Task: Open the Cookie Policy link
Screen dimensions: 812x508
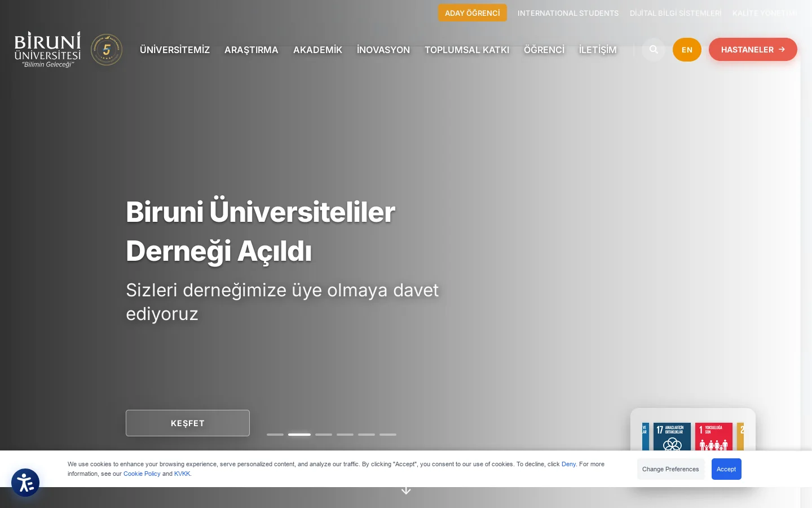Action: 142,474
